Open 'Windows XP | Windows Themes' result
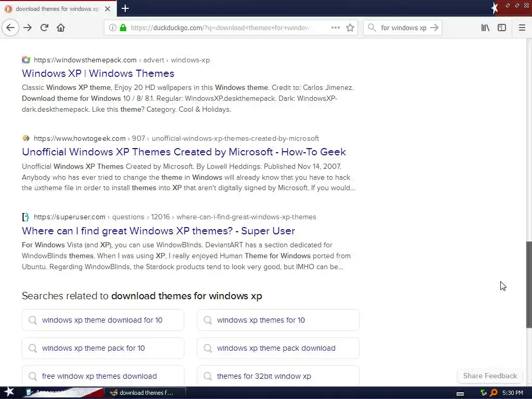 point(98,74)
